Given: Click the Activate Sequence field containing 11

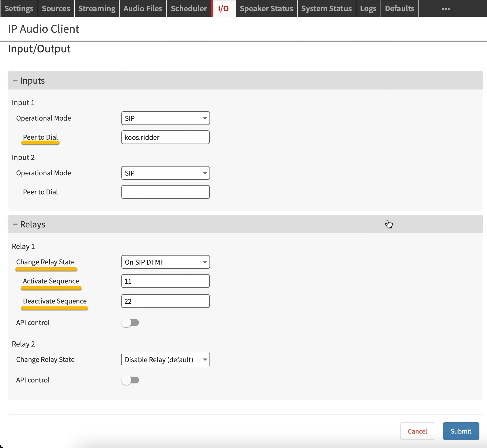Looking at the screenshot, I should coord(165,281).
